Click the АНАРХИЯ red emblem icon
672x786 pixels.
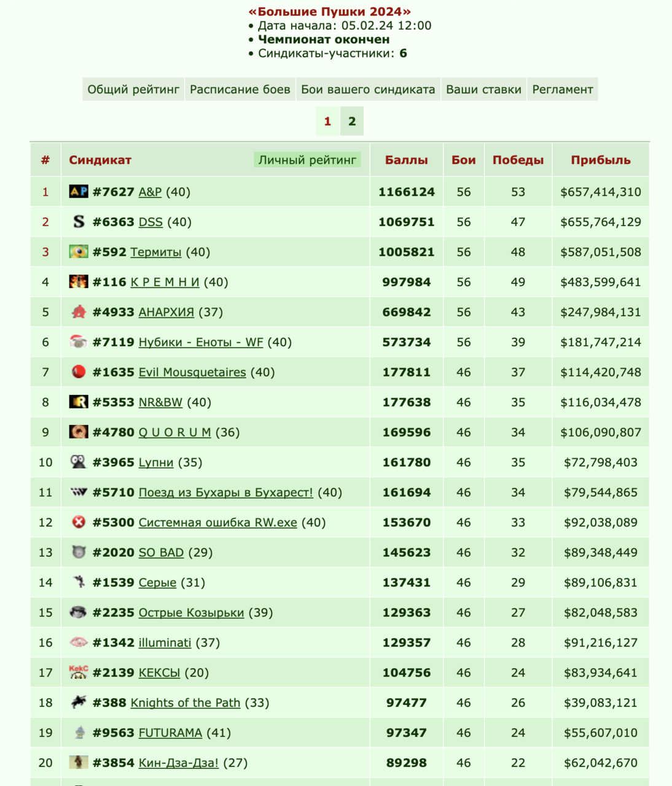(79, 312)
